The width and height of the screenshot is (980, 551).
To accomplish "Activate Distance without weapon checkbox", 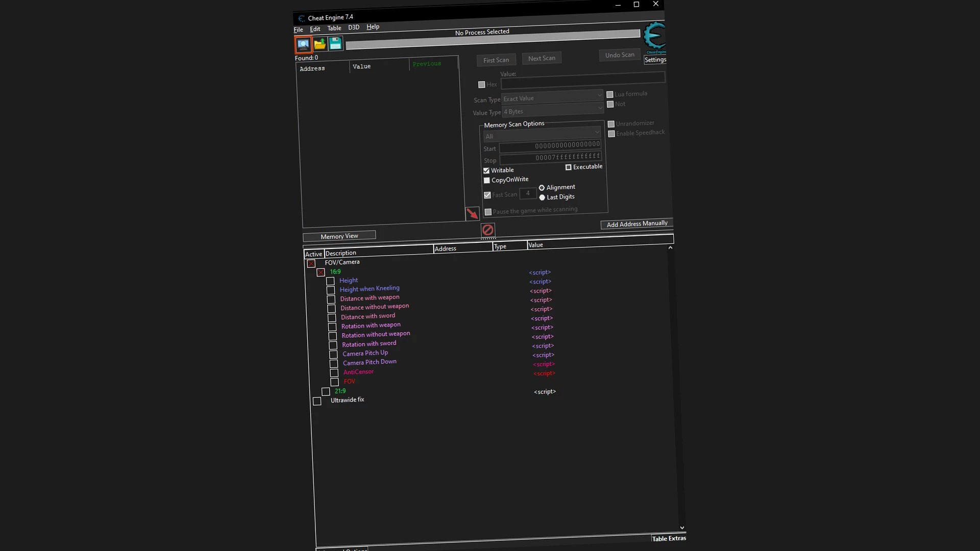I will [x=331, y=309].
